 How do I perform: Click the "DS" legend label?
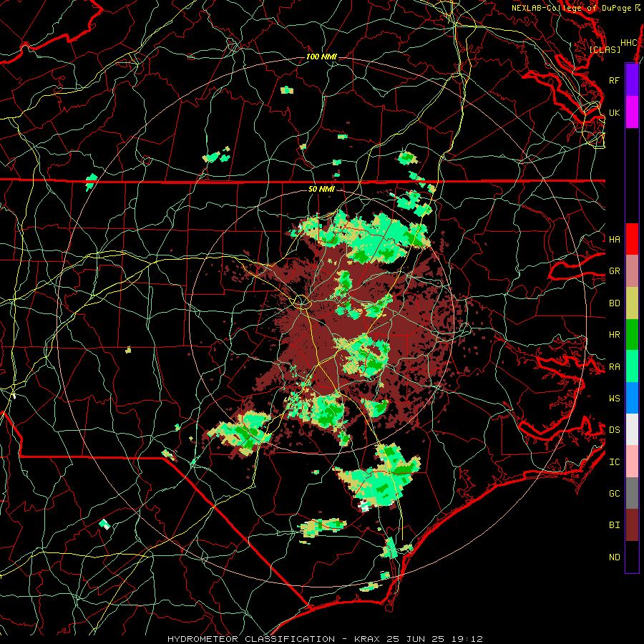[x=614, y=429]
